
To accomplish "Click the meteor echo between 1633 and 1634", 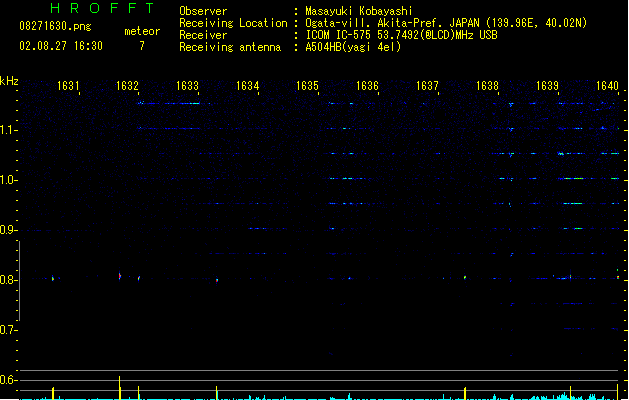I will coord(217,280).
